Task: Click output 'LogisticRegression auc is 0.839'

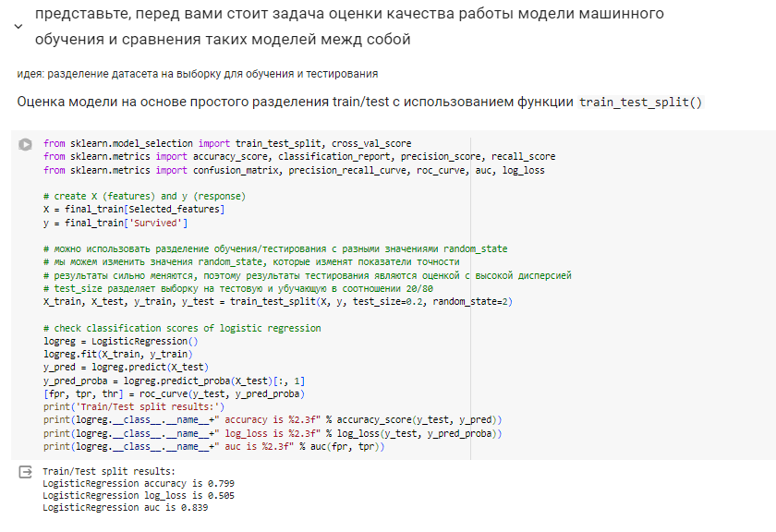Action: point(126,508)
